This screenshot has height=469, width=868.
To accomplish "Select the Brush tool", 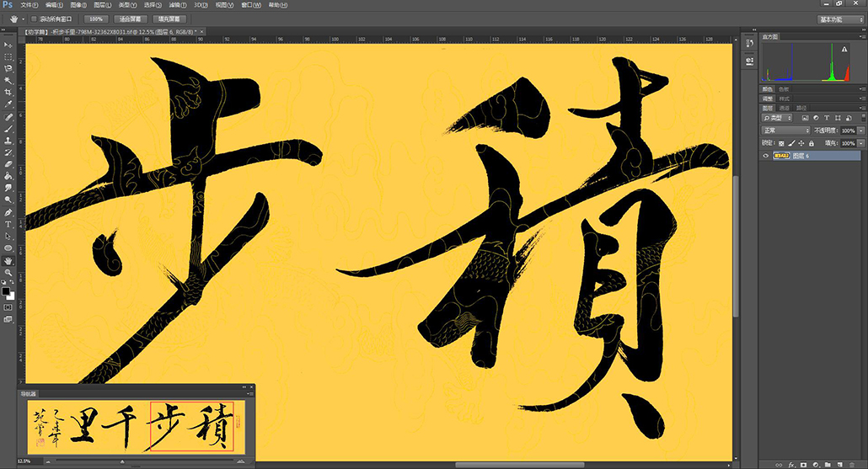I will point(8,129).
